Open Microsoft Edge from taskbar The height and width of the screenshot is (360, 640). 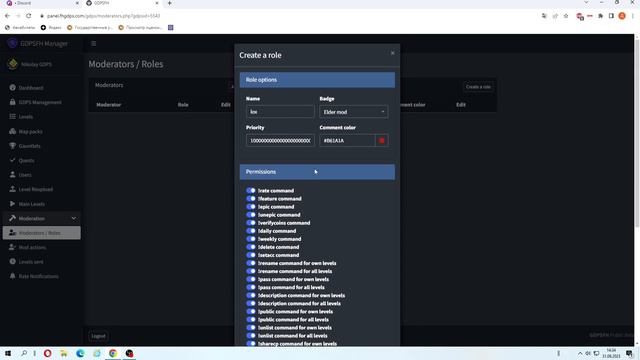tap(80, 353)
